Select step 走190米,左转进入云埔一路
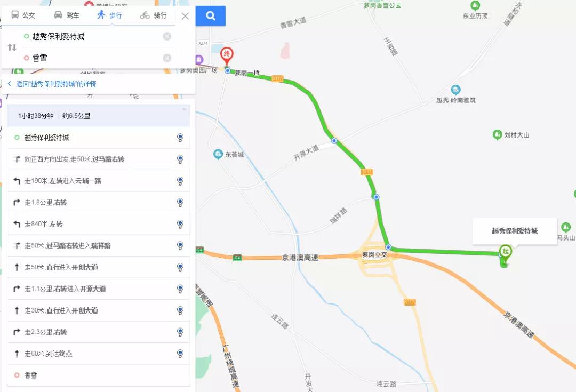The height and width of the screenshot is (392, 576). [x=99, y=181]
